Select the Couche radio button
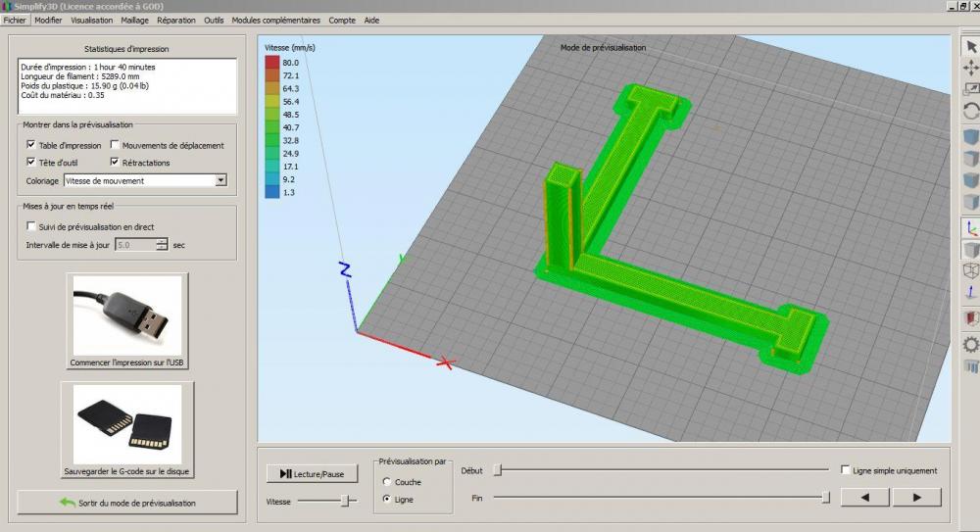The width and height of the screenshot is (980, 532). [x=387, y=481]
